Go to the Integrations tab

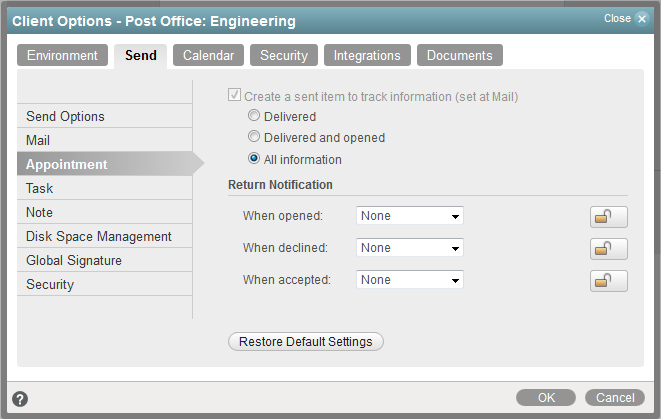point(367,56)
